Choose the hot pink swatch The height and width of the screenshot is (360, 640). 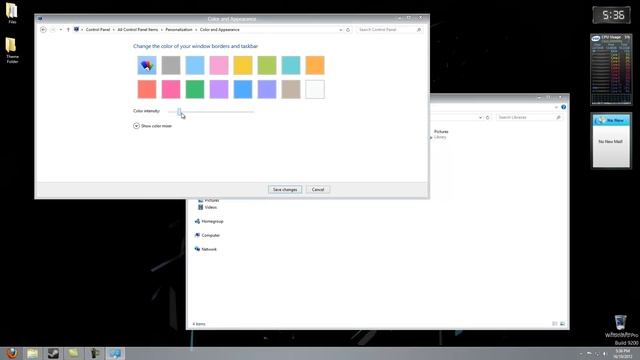click(171, 89)
